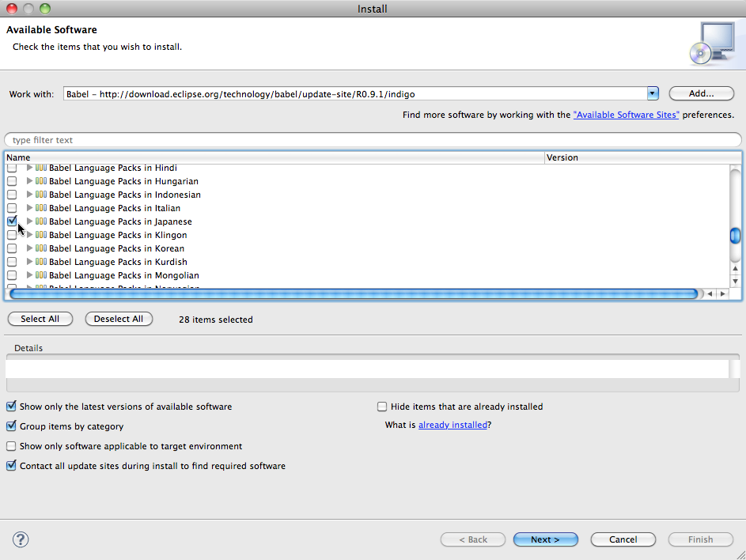Screen dimensions: 746x560
Task: Expand the Hungarian language packs tree node
Action: pyautogui.click(x=29, y=181)
